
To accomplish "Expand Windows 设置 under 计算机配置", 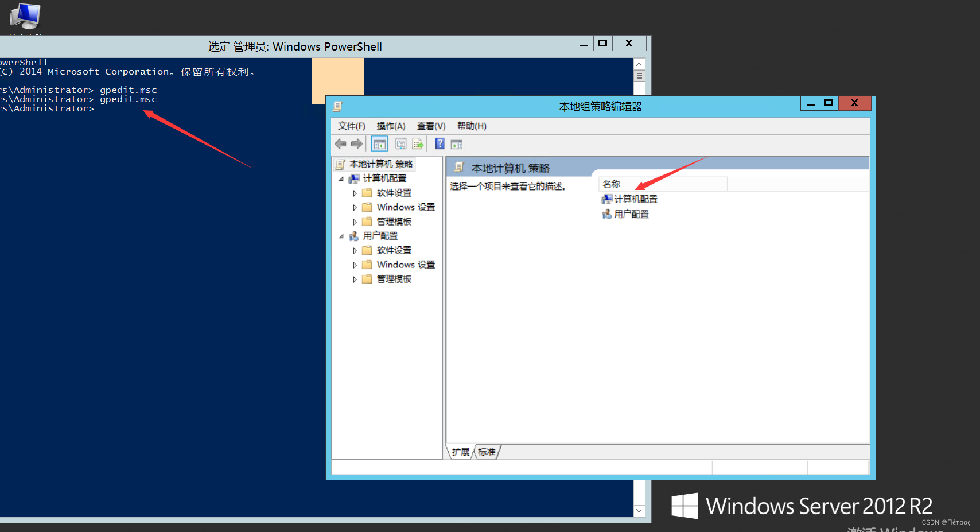I will [355, 207].
